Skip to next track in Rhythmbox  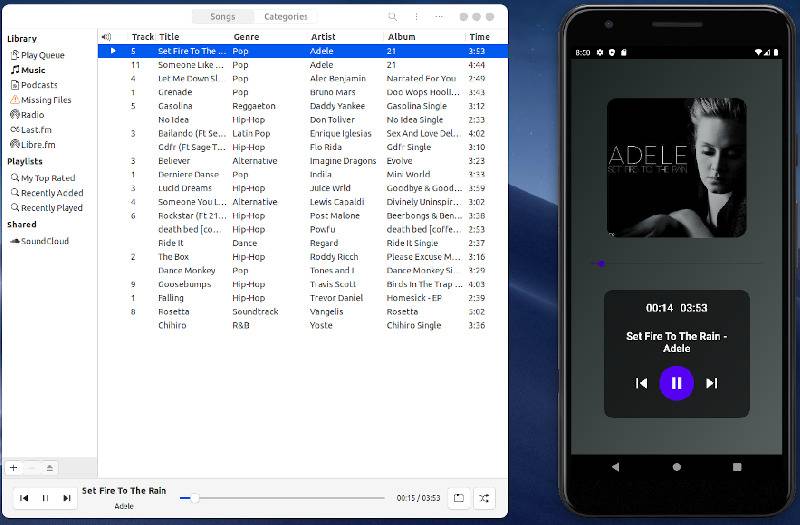tap(67, 498)
